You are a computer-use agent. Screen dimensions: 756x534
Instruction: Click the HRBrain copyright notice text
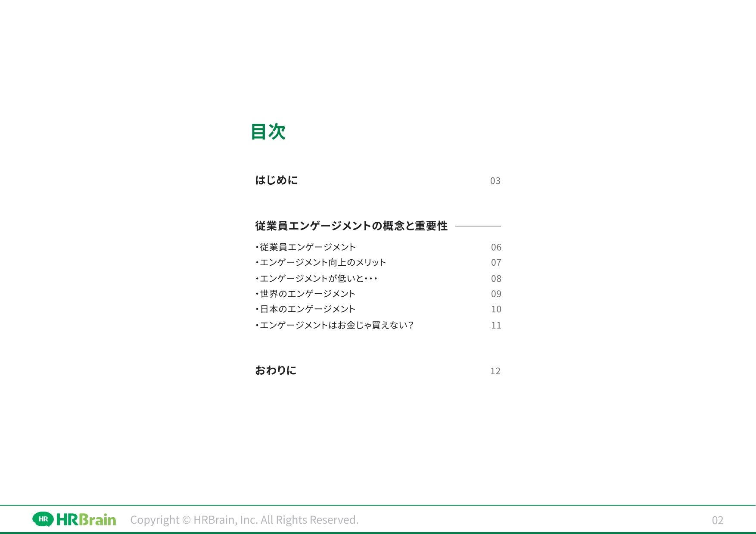pyautogui.click(x=244, y=520)
